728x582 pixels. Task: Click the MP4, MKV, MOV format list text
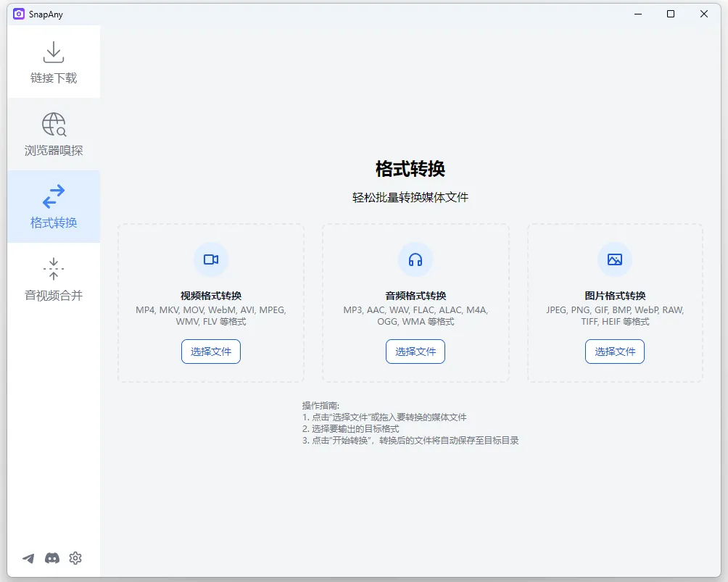point(211,315)
